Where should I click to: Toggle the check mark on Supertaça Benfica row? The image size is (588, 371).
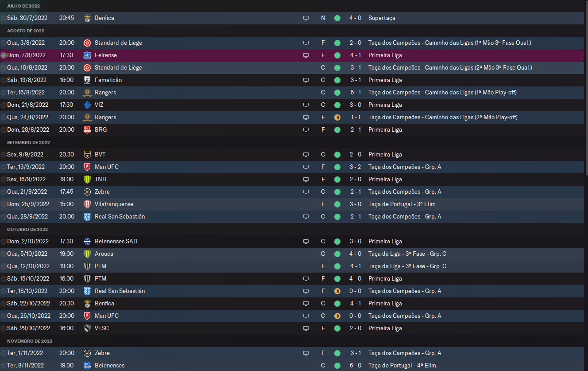[x=4, y=18]
